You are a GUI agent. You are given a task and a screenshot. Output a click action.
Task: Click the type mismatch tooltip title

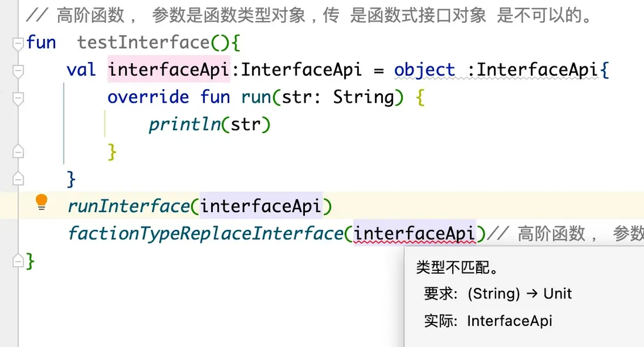457,268
